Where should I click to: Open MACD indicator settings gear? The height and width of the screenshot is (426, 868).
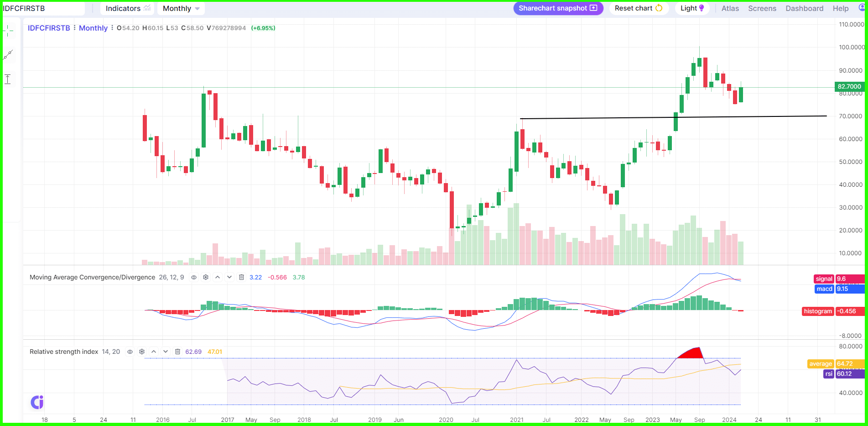(206, 277)
